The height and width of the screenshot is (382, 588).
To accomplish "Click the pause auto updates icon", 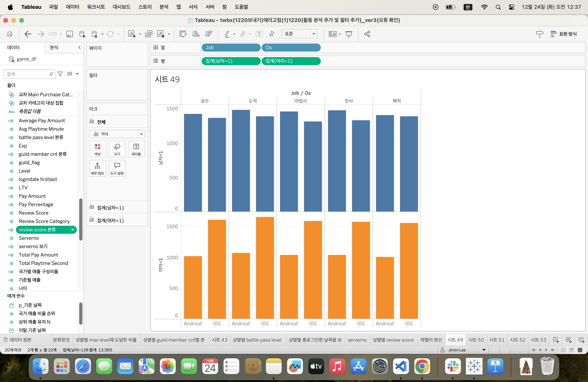I will pyautogui.click(x=94, y=34).
